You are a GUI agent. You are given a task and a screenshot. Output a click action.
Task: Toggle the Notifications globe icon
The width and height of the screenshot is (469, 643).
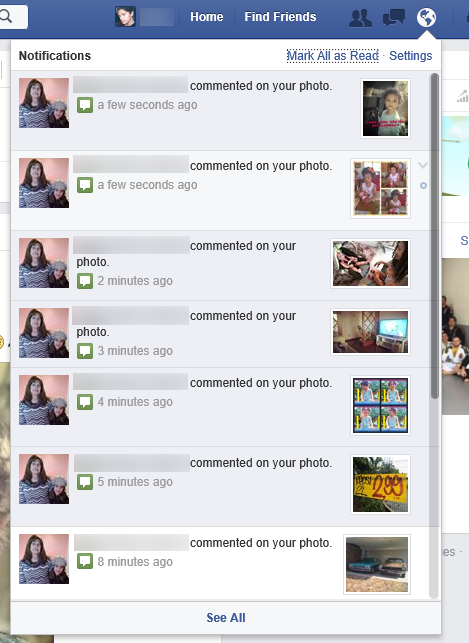tap(426, 18)
